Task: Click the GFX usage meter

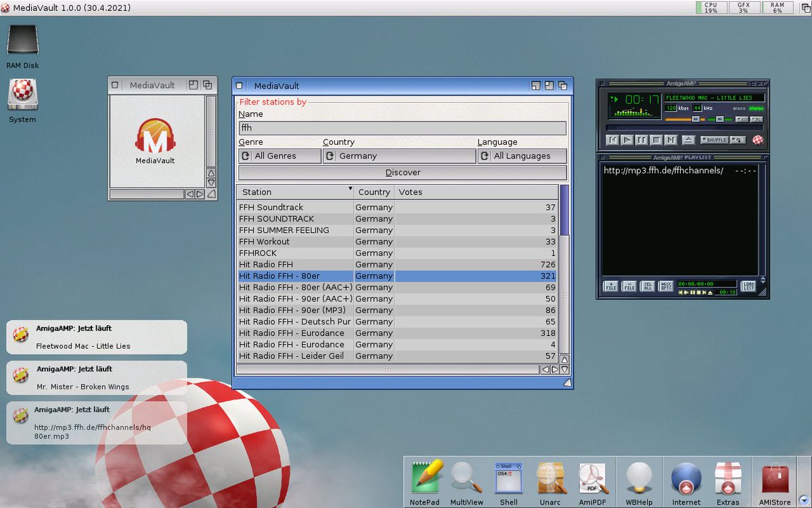Action: (744, 7)
